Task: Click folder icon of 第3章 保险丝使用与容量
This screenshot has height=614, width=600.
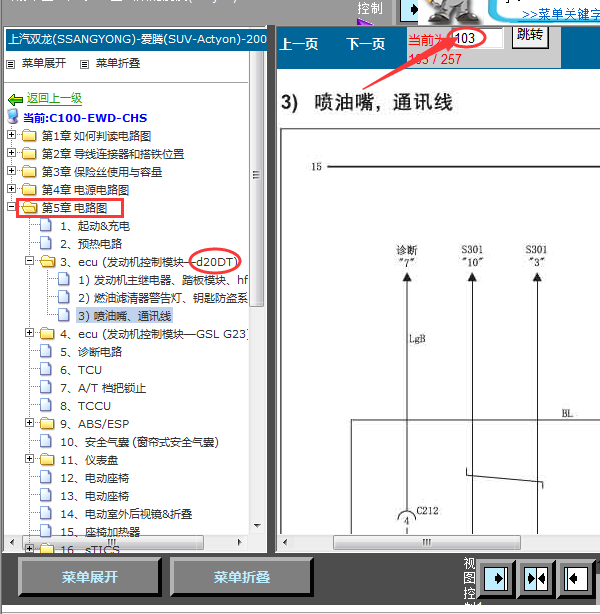Action: point(29,172)
